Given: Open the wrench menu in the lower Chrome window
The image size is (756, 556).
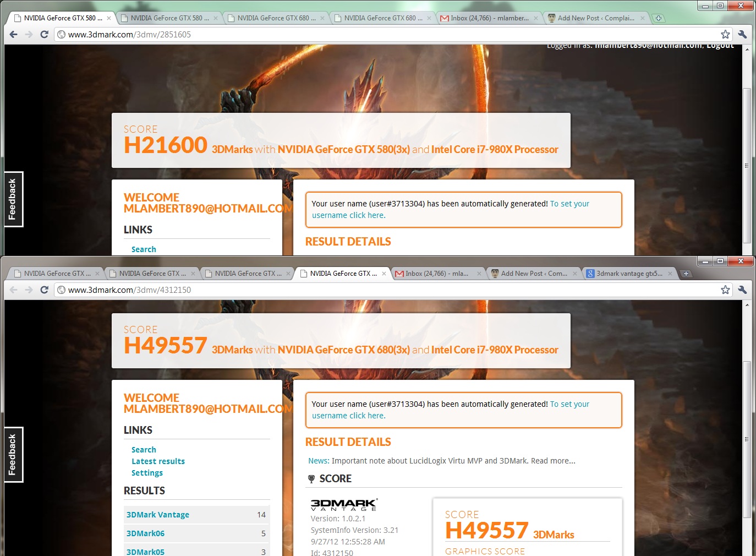Looking at the screenshot, I should [742, 290].
